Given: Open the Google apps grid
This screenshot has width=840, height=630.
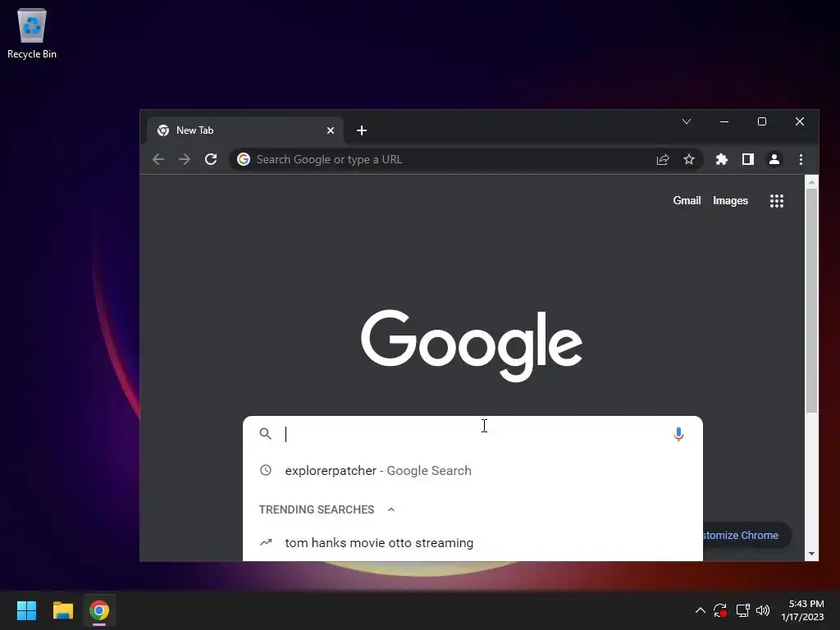Looking at the screenshot, I should [777, 201].
